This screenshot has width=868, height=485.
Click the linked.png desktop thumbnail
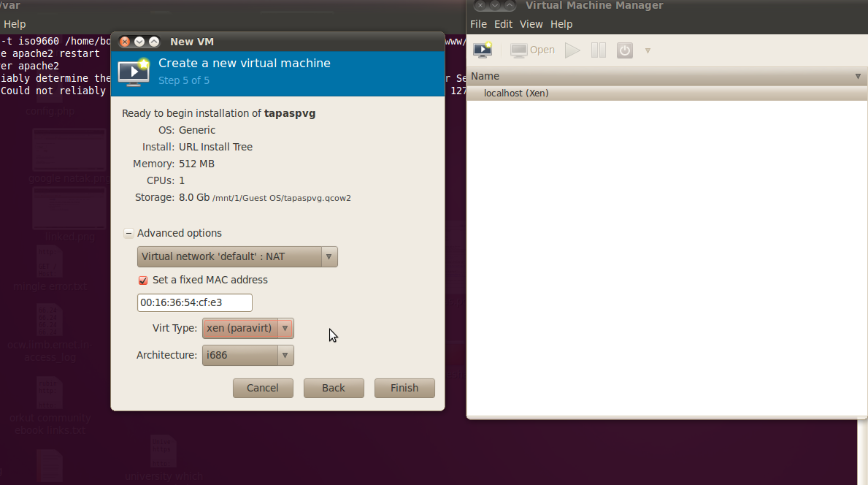click(x=69, y=207)
